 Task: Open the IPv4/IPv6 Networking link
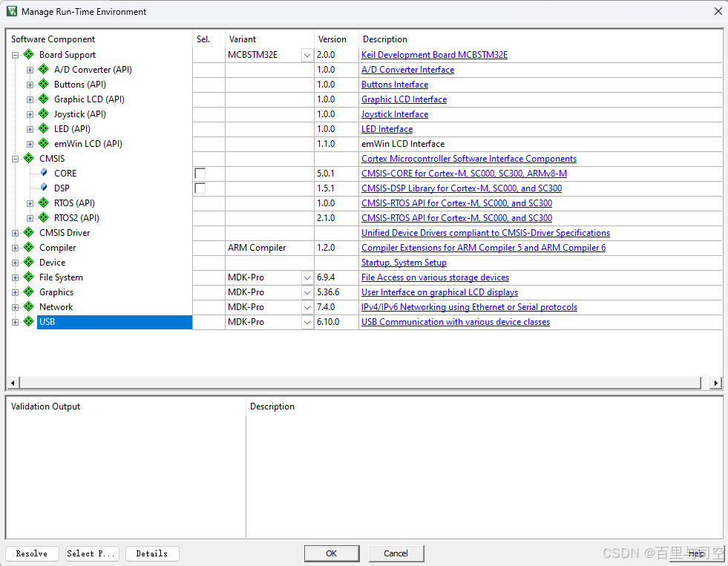(x=470, y=307)
